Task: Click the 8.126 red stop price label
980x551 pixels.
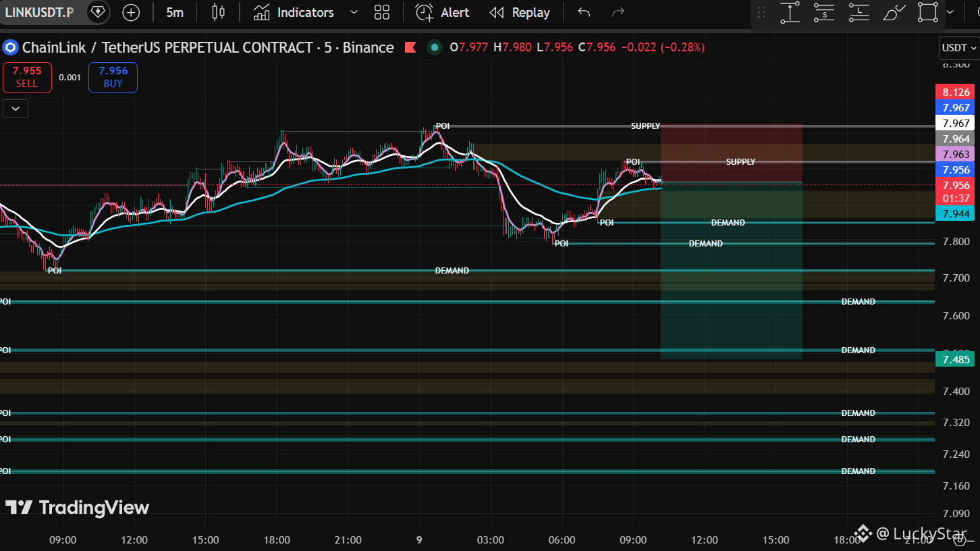Action: pos(956,93)
